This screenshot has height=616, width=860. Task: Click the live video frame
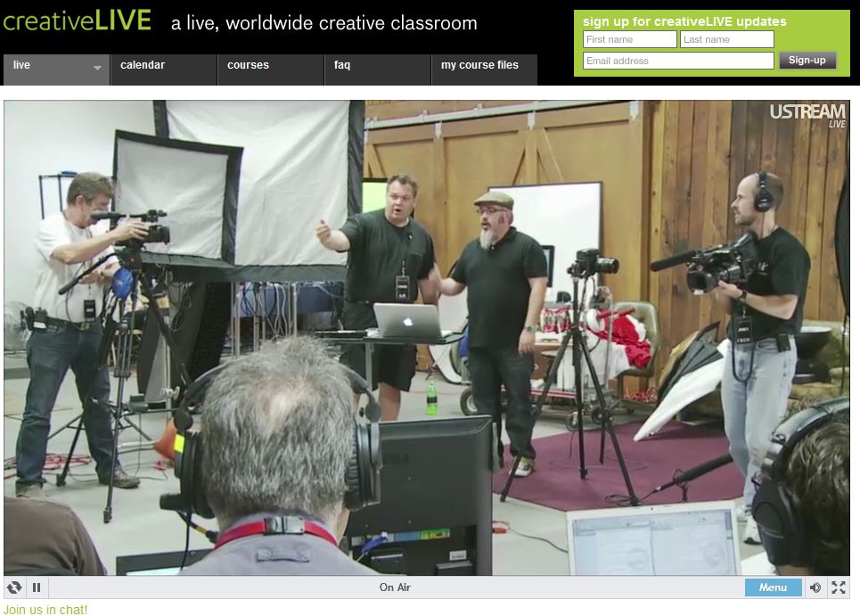(x=427, y=337)
